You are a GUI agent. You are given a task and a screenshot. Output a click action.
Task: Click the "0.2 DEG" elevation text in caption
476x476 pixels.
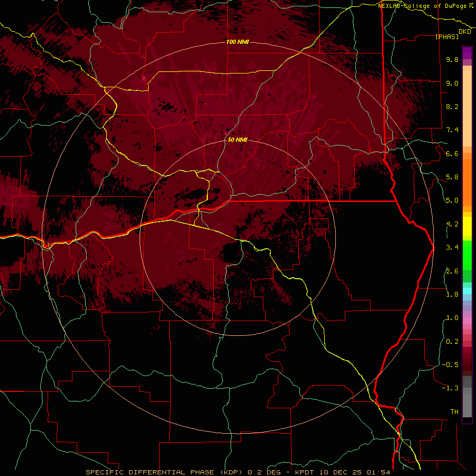click(x=264, y=472)
